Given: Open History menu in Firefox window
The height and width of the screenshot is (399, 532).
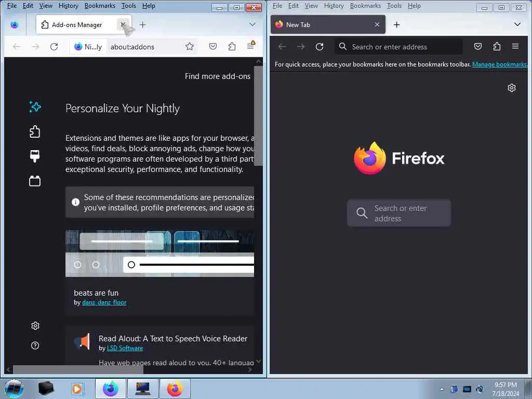Looking at the screenshot, I should click(334, 6).
